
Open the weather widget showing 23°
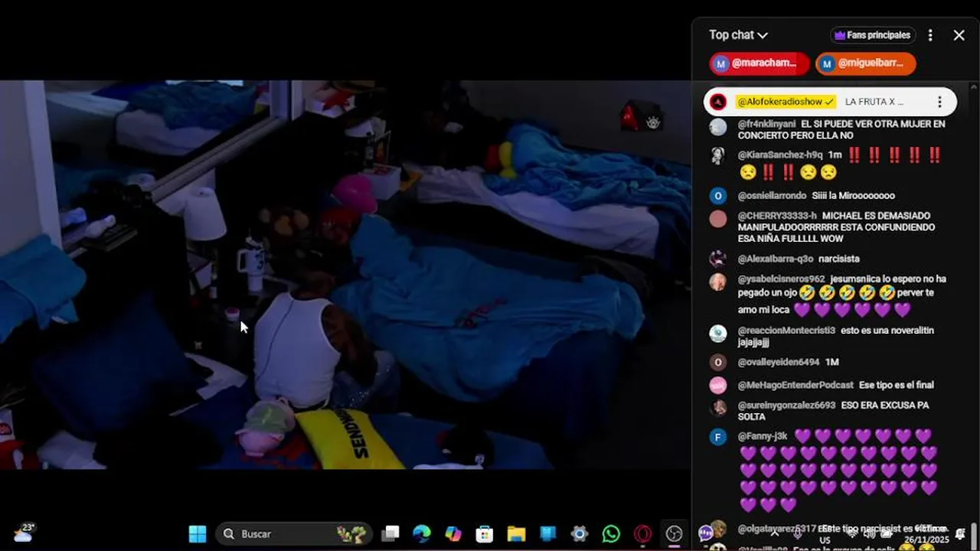coord(24,533)
